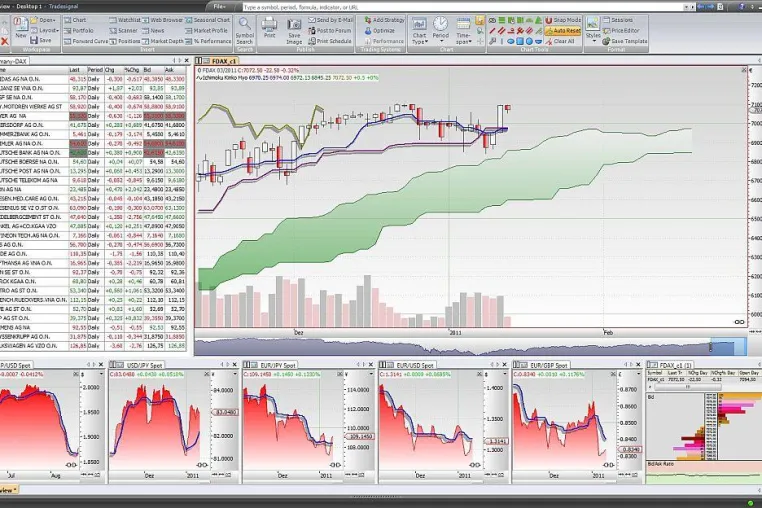762x508 pixels.
Task: Open the Layout dropdown
Action: click(x=44, y=30)
